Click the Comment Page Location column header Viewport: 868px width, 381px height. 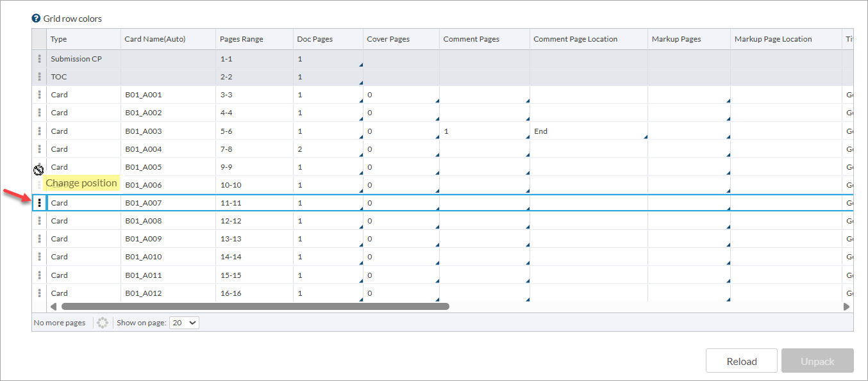[x=588, y=39]
